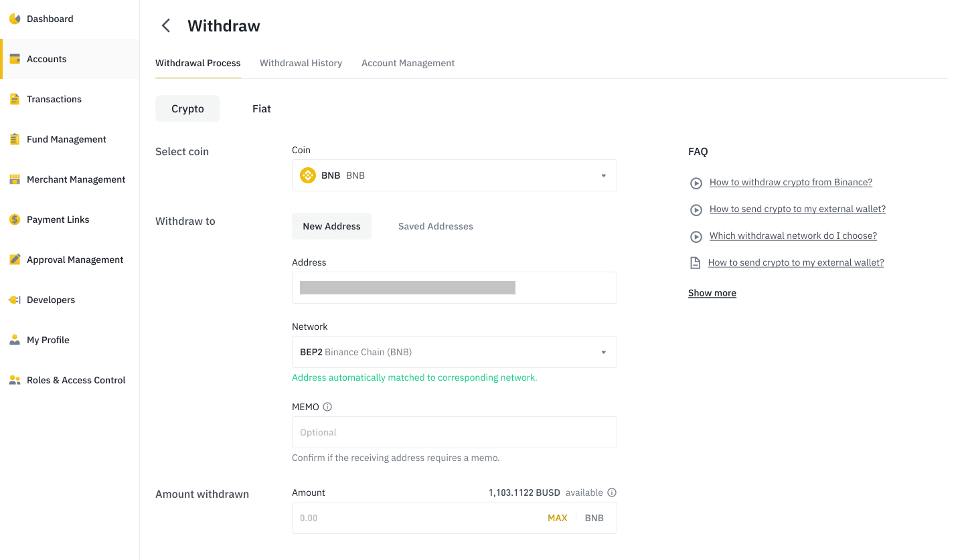Click the Accounts wallet icon
The height and width of the screenshot is (560, 964).
pyautogui.click(x=15, y=59)
